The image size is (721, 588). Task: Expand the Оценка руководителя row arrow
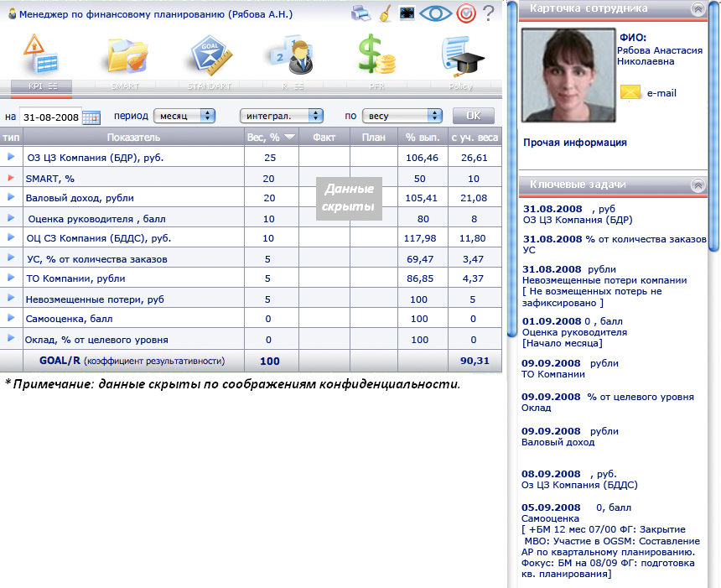click(x=11, y=217)
